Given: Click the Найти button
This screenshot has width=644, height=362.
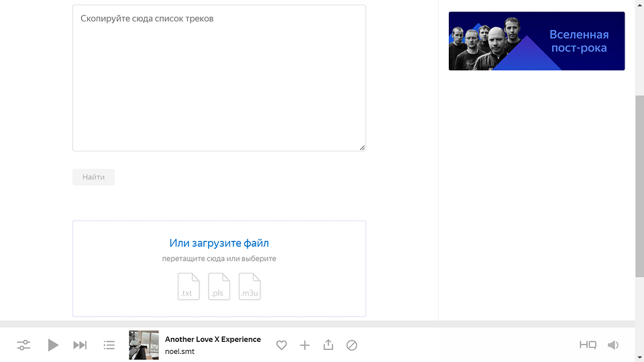Looking at the screenshot, I should 94,177.
